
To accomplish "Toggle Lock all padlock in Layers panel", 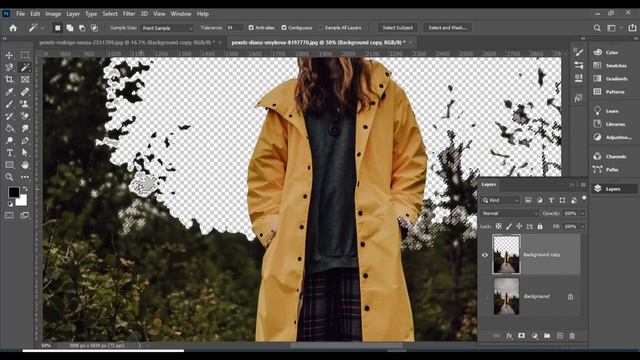I will tap(540, 226).
